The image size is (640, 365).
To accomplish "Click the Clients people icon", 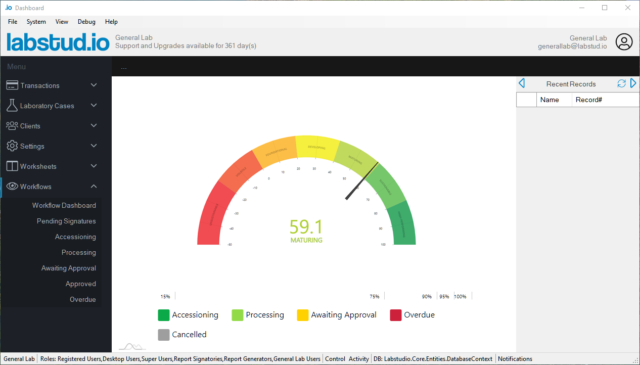I will [12, 126].
